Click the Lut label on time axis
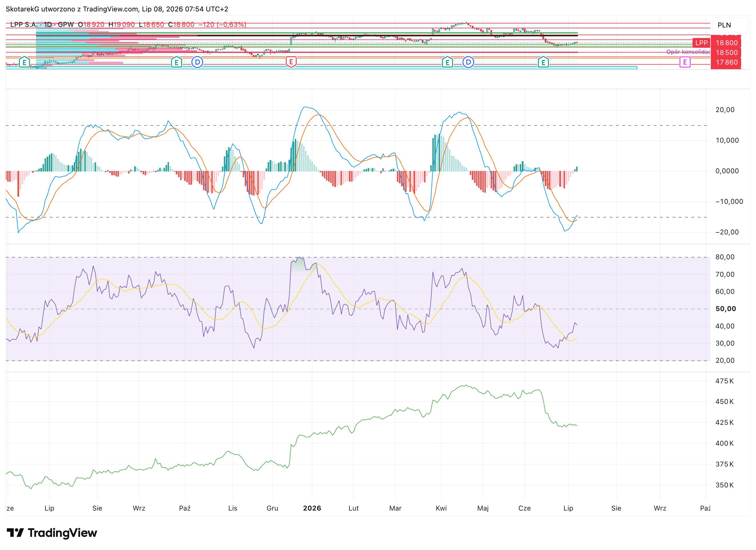The height and width of the screenshot is (550, 756). point(354,508)
